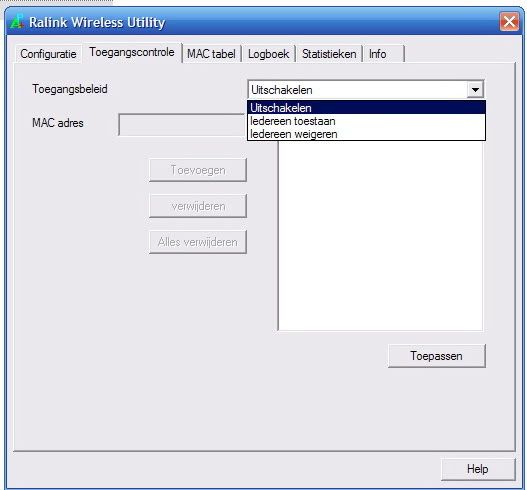The width and height of the screenshot is (527, 490).
Task: Select the Toegangscontrole tab
Action: pyautogui.click(x=132, y=52)
